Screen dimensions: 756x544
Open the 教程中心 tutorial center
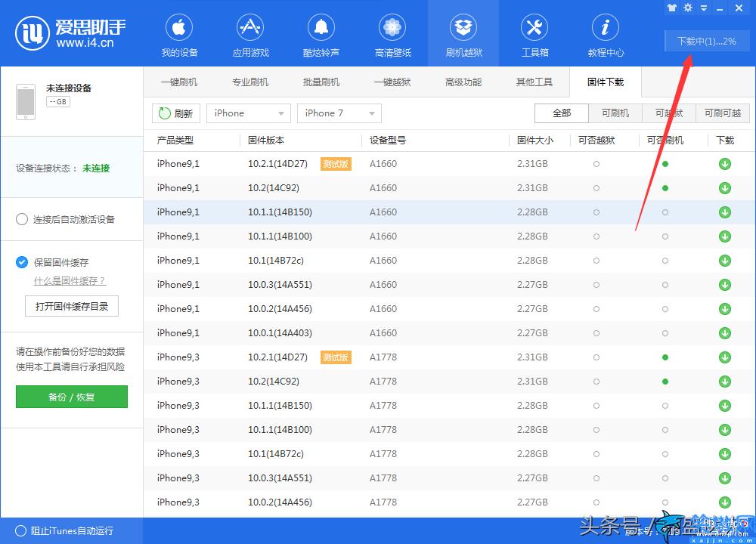[606, 36]
